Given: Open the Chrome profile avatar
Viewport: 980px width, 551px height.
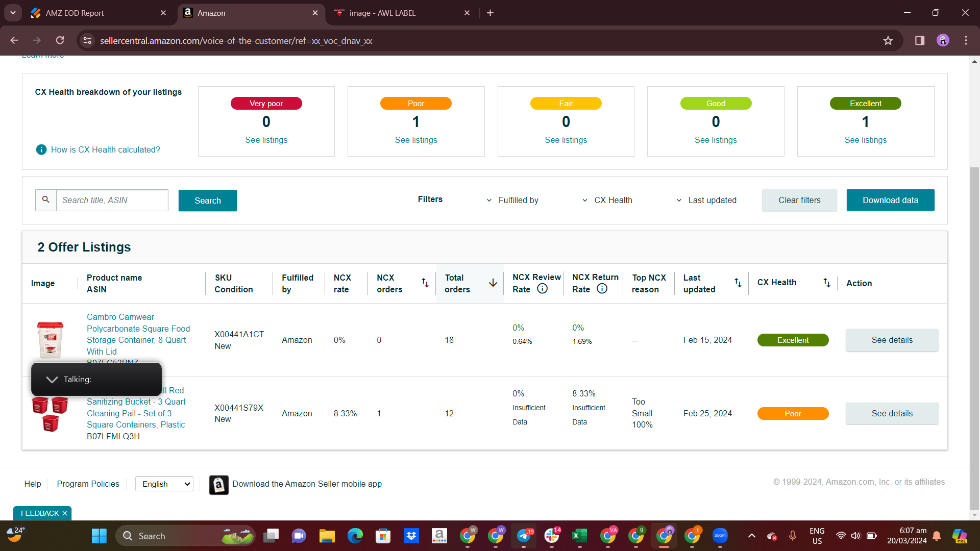Looking at the screenshot, I should coord(943,40).
